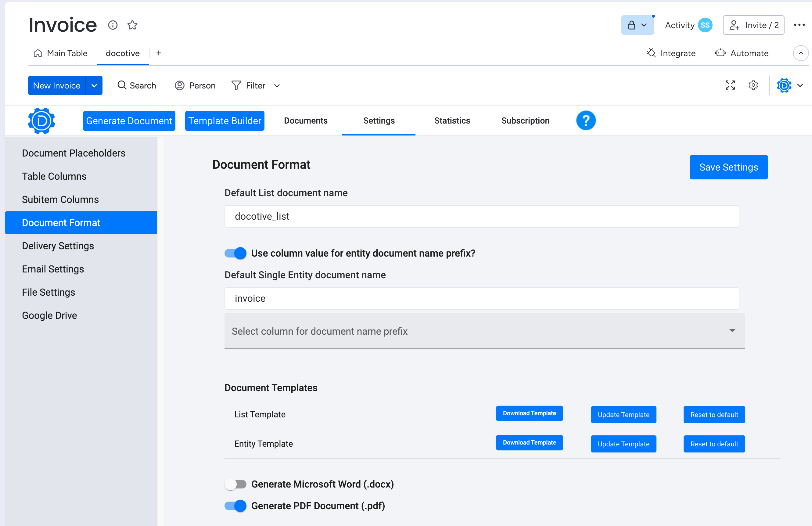Open the New Invoice dropdown arrow
The height and width of the screenshot is (526, 812).
94,85
